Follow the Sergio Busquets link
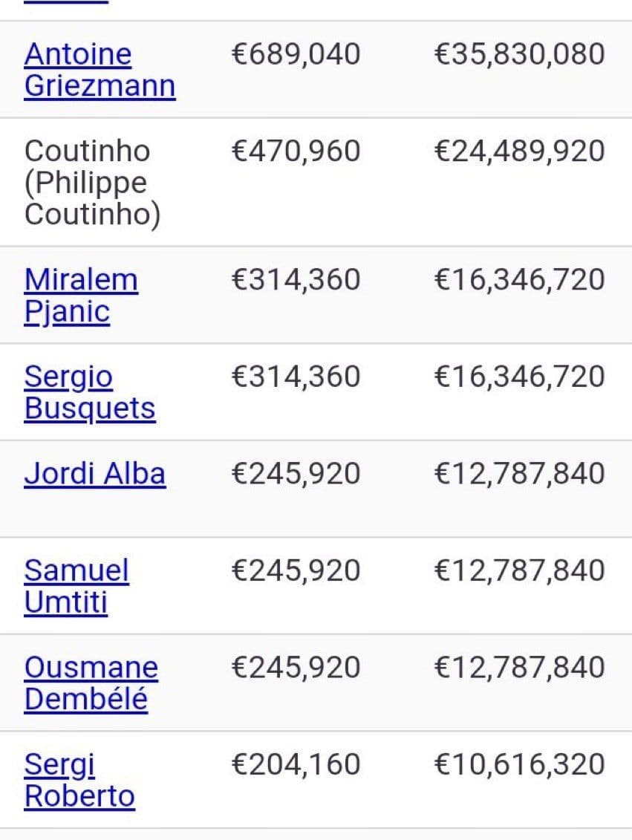Image resolution: width=632 pixels, height=840 pixels. (x=89, y=392)
